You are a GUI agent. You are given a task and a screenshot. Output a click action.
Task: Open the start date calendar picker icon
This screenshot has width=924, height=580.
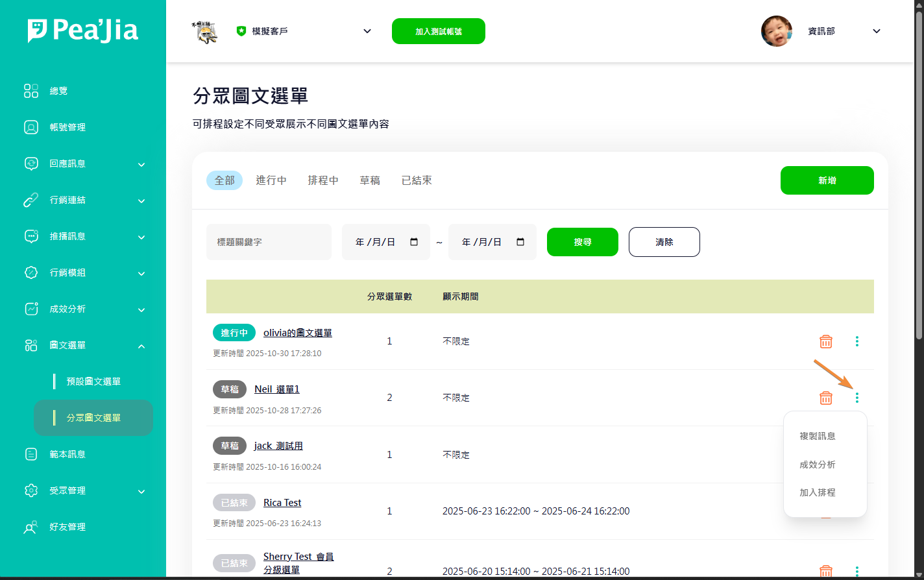pos(414,242)
